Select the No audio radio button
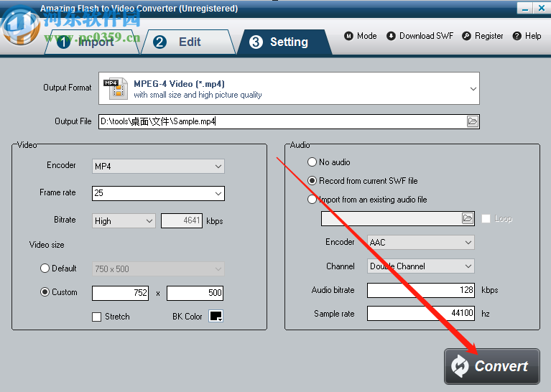551x392 pixels. pos(312,162)
